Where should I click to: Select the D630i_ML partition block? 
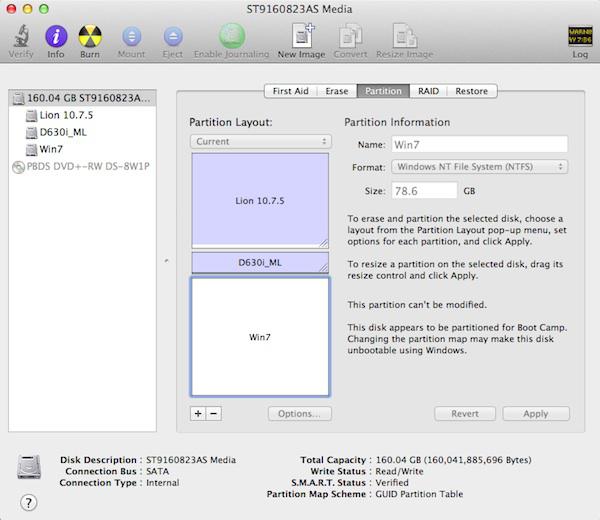[259, 263]
